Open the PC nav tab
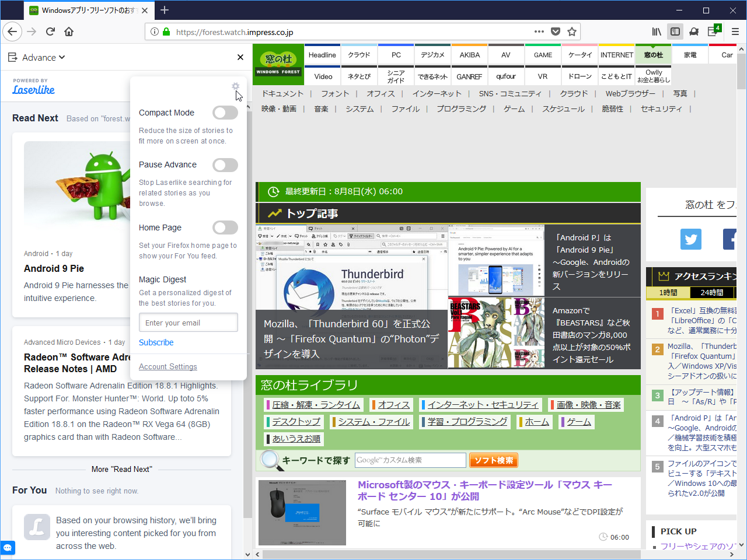 396,54
